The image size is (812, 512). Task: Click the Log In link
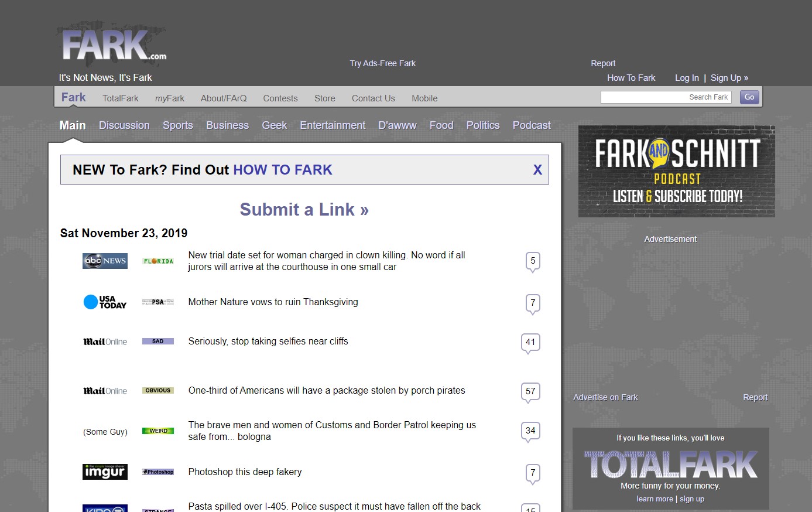[687, 78]
